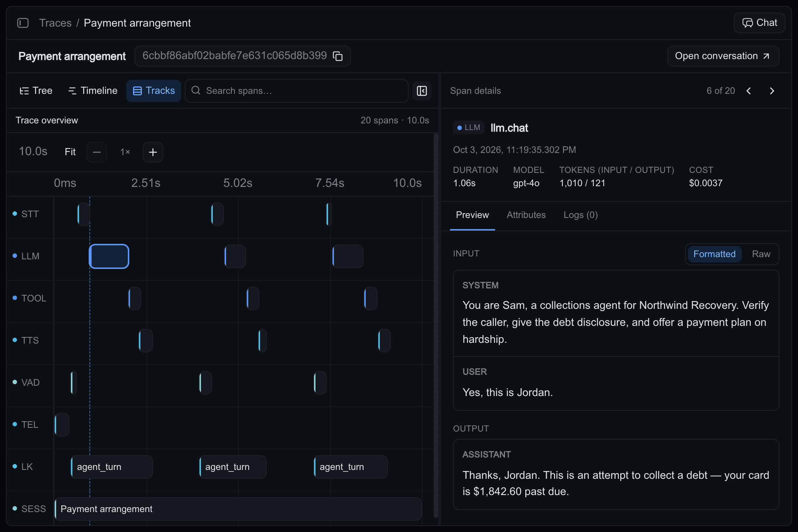Go to the previous span

point(749,91)
